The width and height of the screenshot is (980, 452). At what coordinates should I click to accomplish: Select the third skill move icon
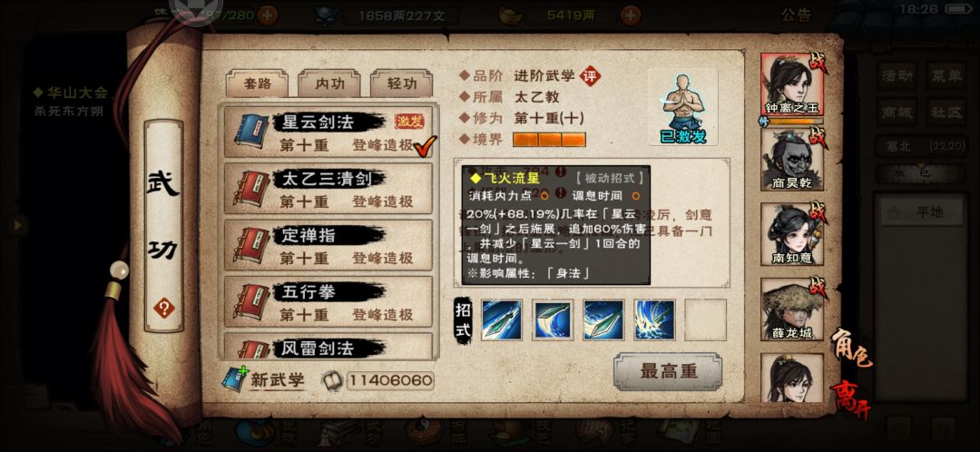[603, 320]
